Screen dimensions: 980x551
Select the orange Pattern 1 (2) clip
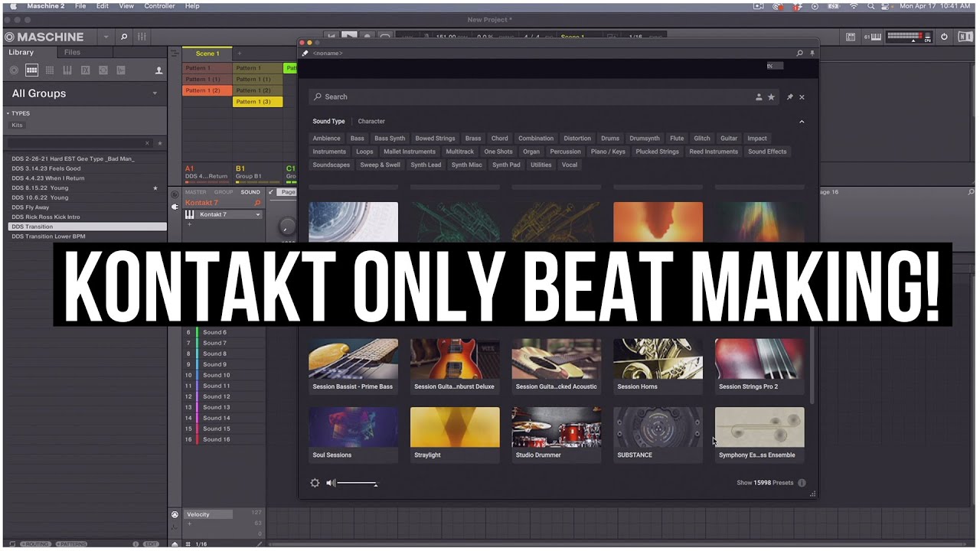coord(207,90)
